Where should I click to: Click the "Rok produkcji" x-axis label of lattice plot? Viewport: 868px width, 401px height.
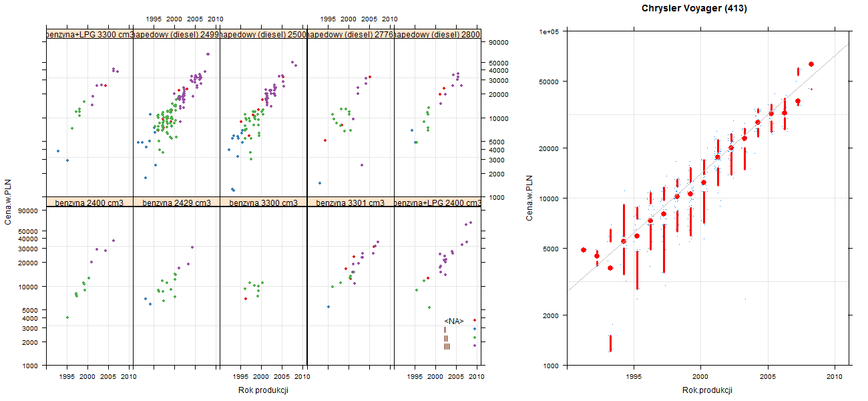point(263,390)
